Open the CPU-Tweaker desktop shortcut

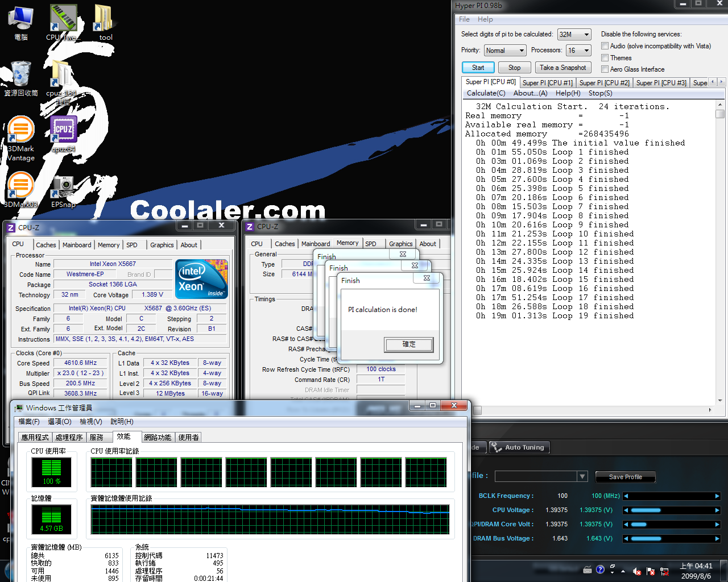[63, 19]
